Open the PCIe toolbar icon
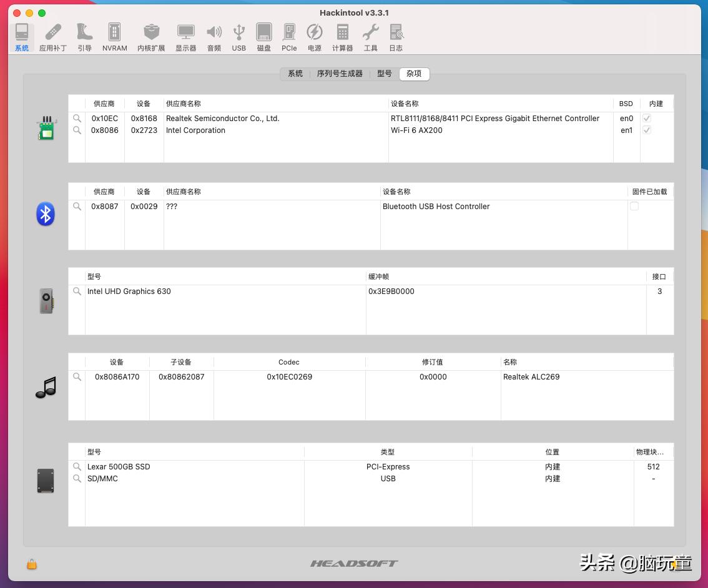The height and width of the screenshot is (588, 708). [289, 37]
